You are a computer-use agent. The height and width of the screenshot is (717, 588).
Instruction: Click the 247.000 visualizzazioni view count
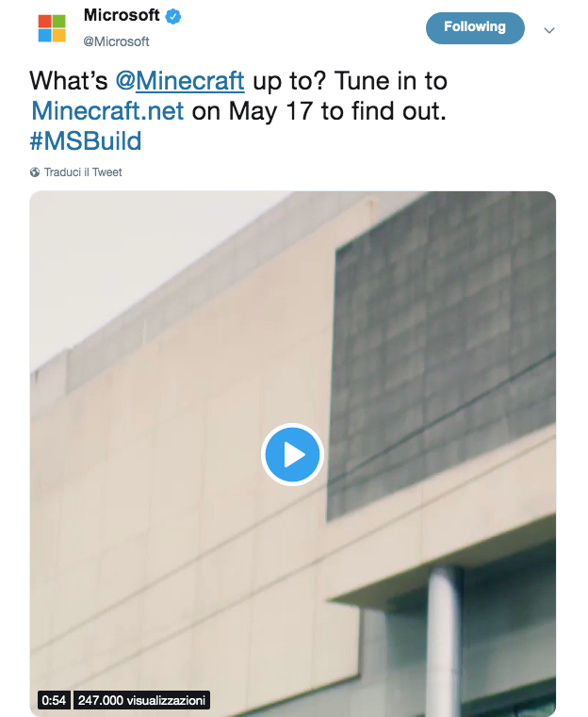(142, 700)
